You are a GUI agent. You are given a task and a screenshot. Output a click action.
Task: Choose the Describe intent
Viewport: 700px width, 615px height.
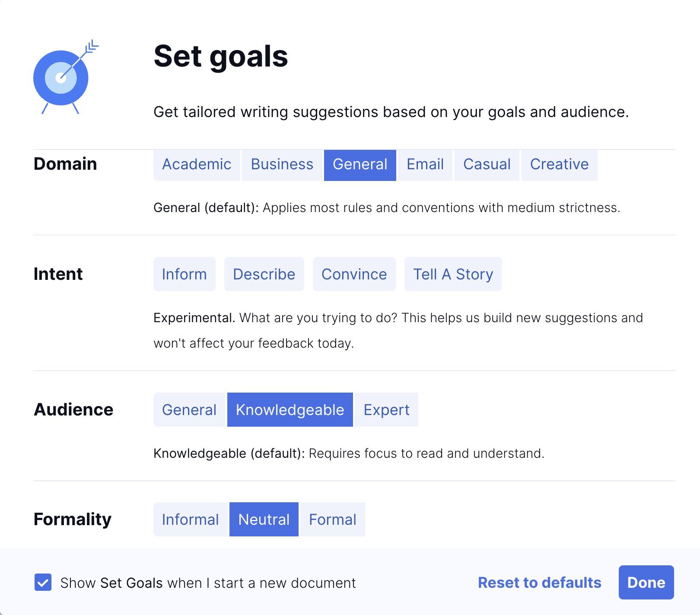coord(264,274)
